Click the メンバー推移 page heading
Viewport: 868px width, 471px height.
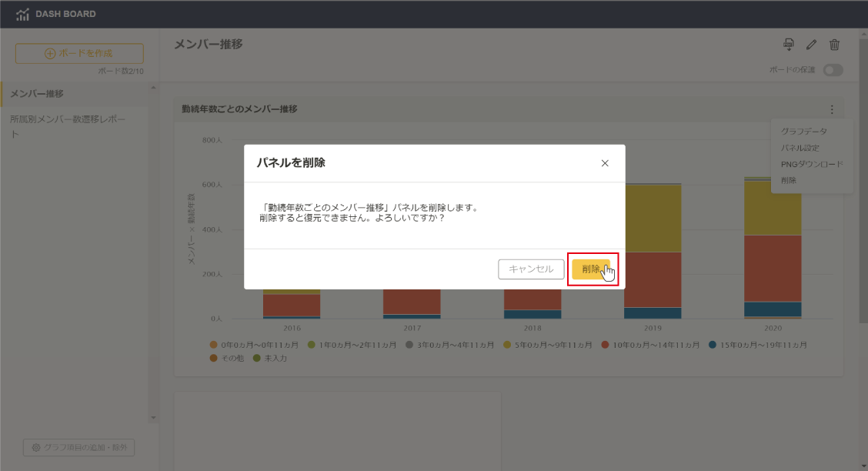[x=209, y=45]
